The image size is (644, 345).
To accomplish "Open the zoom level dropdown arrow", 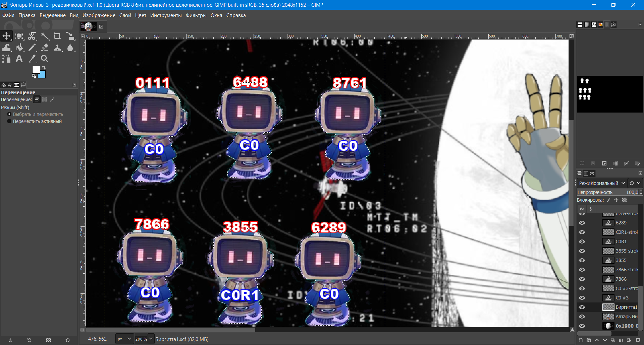I will click(x=151, y=339).
